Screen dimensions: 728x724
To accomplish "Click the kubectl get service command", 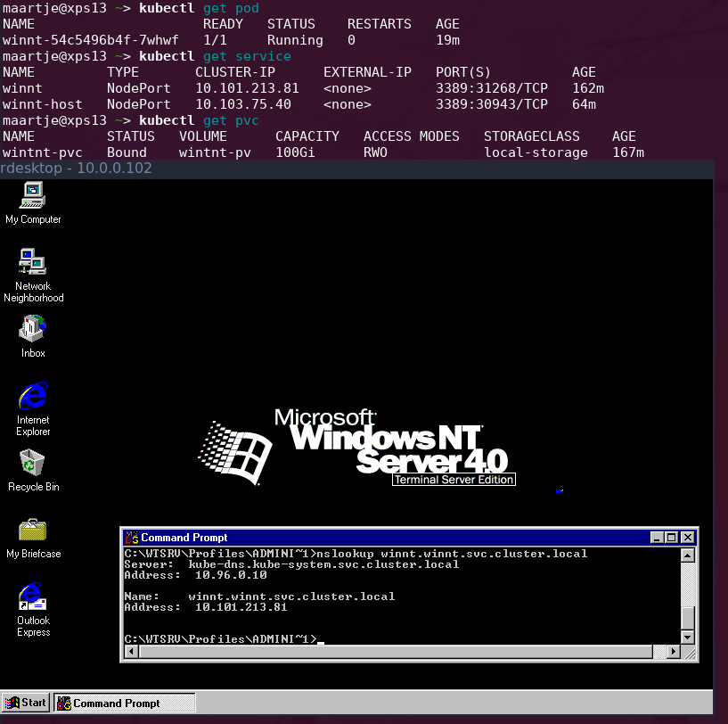I will point(215,57).
